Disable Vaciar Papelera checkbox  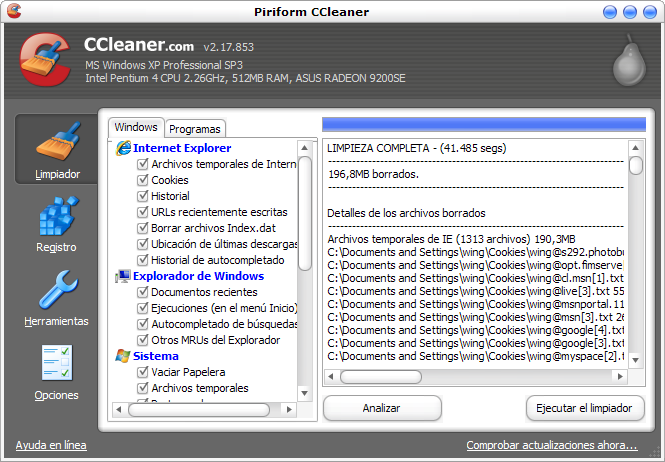[142, 372]
